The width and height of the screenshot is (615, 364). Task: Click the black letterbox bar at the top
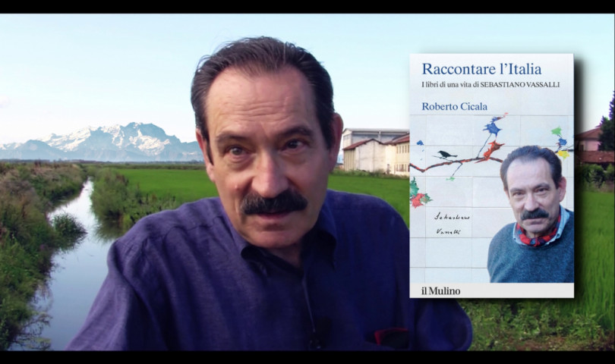(x=307, y=6)
